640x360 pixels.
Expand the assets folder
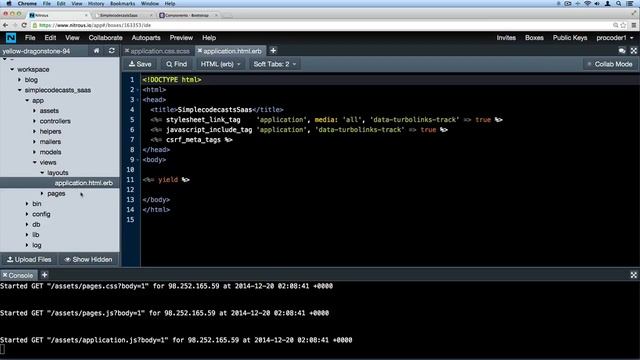point(35,111)
